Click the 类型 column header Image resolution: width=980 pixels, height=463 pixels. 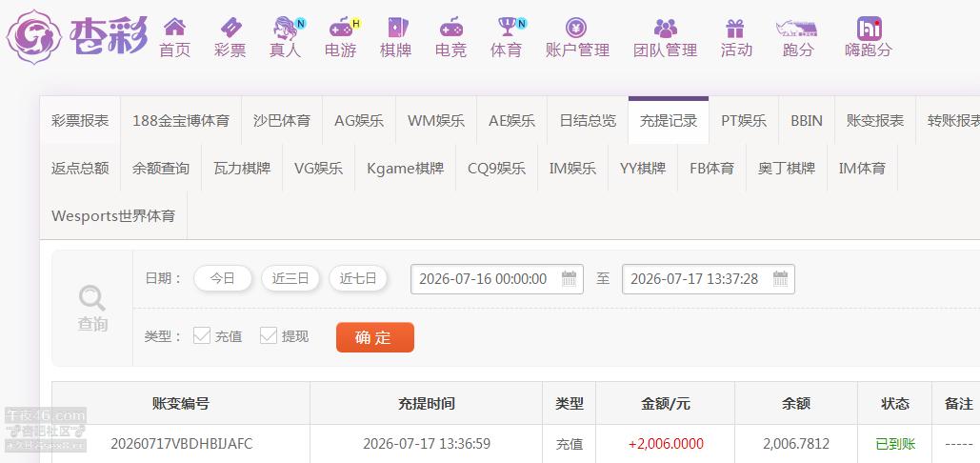click(x=570, y=404)
